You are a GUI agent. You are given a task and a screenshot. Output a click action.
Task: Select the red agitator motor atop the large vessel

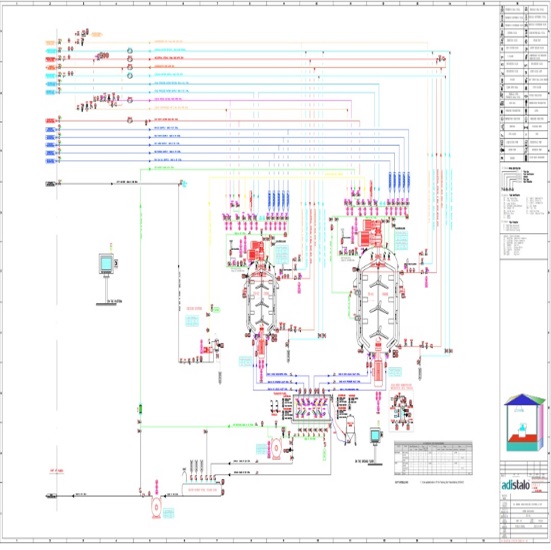[371, 233]
